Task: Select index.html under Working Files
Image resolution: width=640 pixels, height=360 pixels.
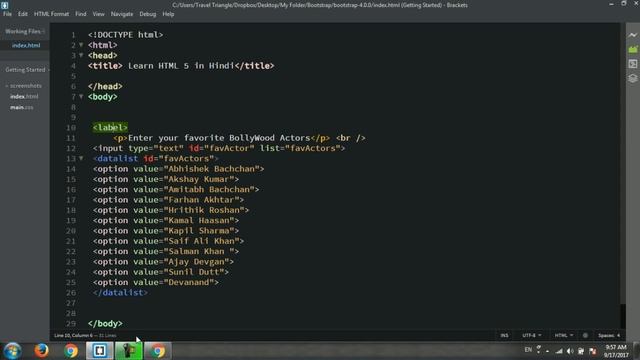Action: (26, 45)
